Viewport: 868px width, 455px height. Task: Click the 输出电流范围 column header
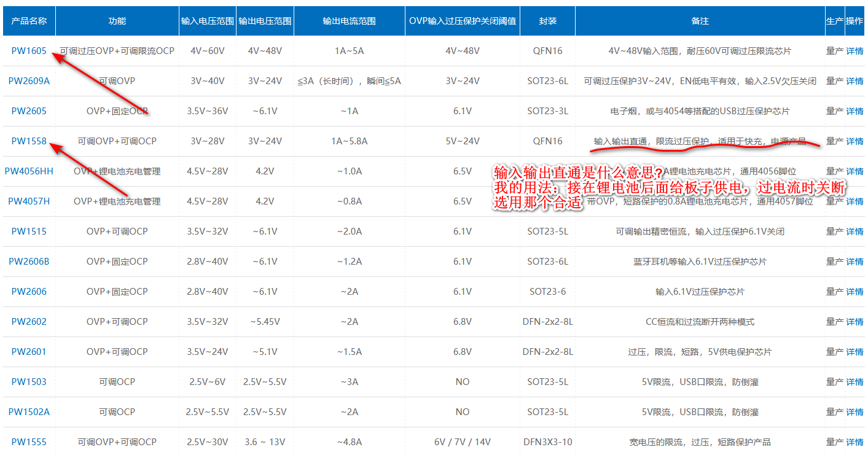click(x=349, y=21)
